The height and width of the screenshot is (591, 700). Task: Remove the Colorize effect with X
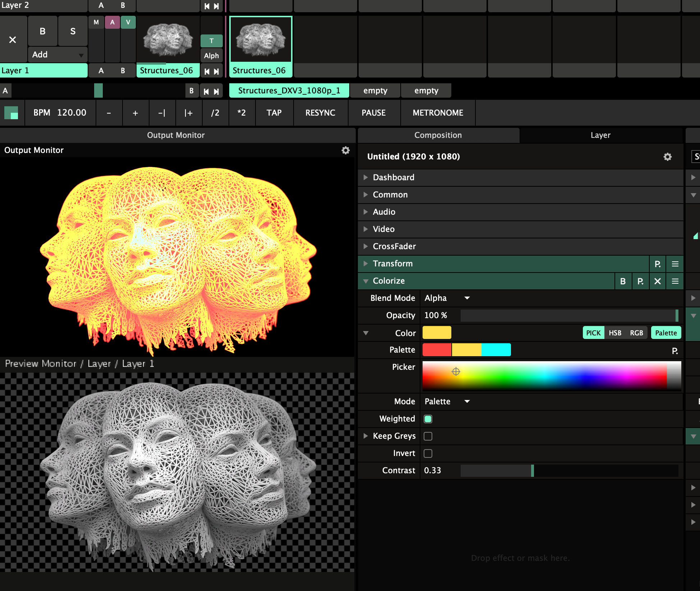[x=657, y=281]
